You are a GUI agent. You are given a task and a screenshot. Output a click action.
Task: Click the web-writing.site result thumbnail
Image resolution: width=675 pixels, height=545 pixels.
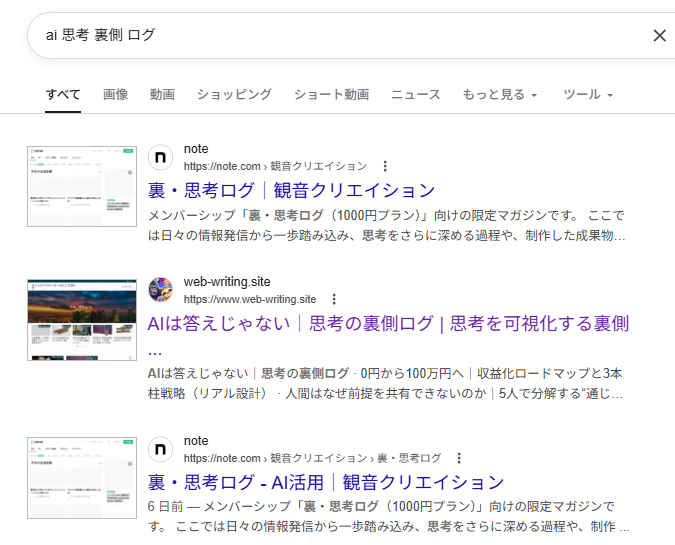click(x=82, y=320)
